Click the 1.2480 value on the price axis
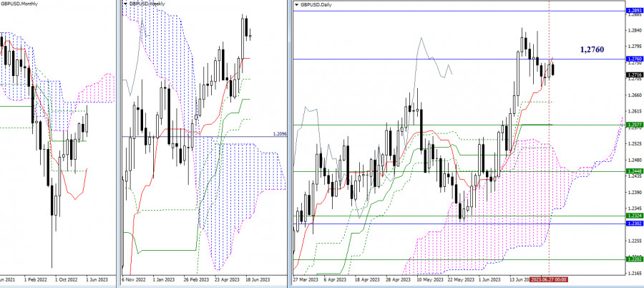This screenshot has width=644, height=288. [x=635, y=160]
